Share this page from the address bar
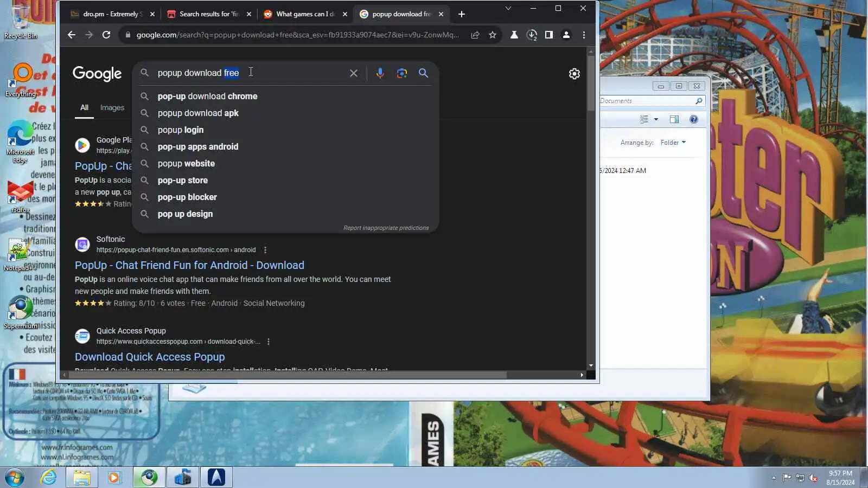The height and width of the screenshot is (488, 868). click(x=475, y=35)
